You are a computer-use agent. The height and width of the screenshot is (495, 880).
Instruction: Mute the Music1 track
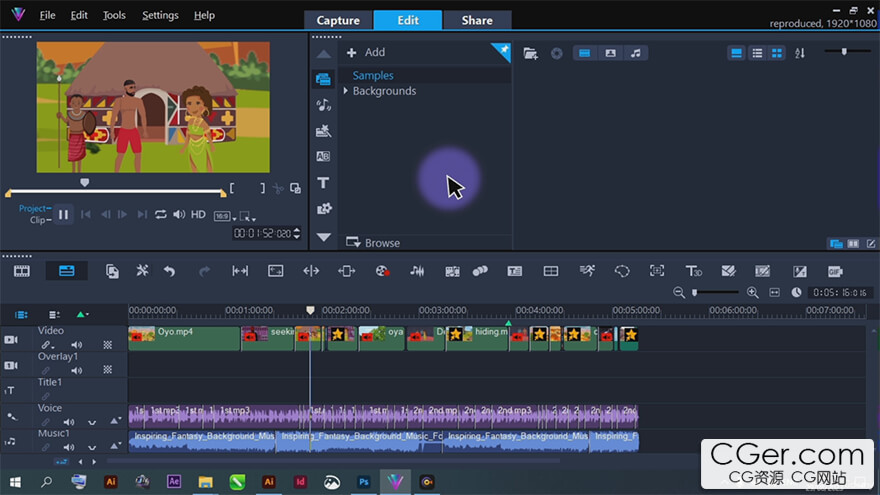click(68, 447)
